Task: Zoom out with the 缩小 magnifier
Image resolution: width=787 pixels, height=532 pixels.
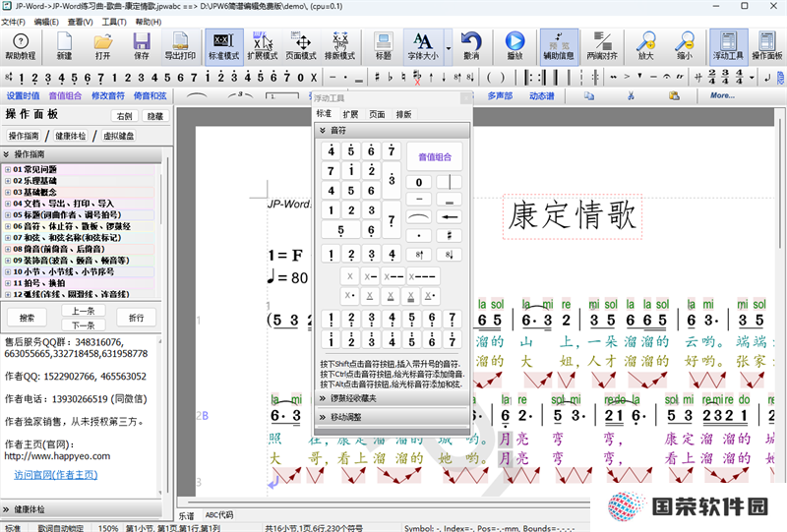Action: tap(684, 46)
